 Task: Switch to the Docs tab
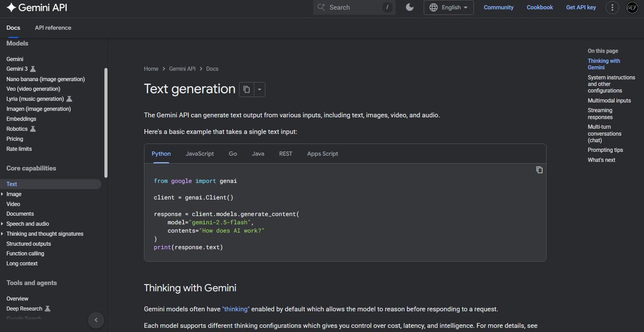point(13,28)
